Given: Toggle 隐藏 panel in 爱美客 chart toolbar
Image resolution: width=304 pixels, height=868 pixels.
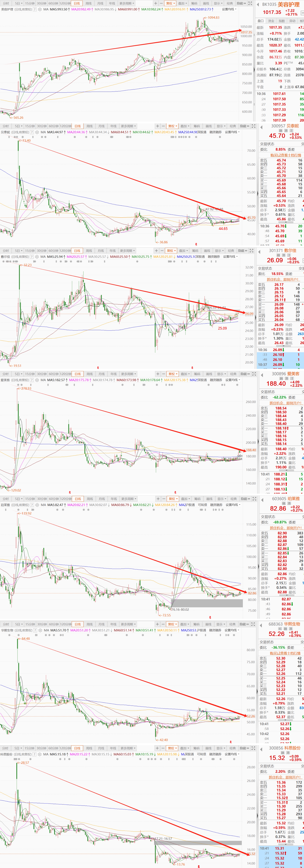Looking at the screenshot, I should [245, 374].
